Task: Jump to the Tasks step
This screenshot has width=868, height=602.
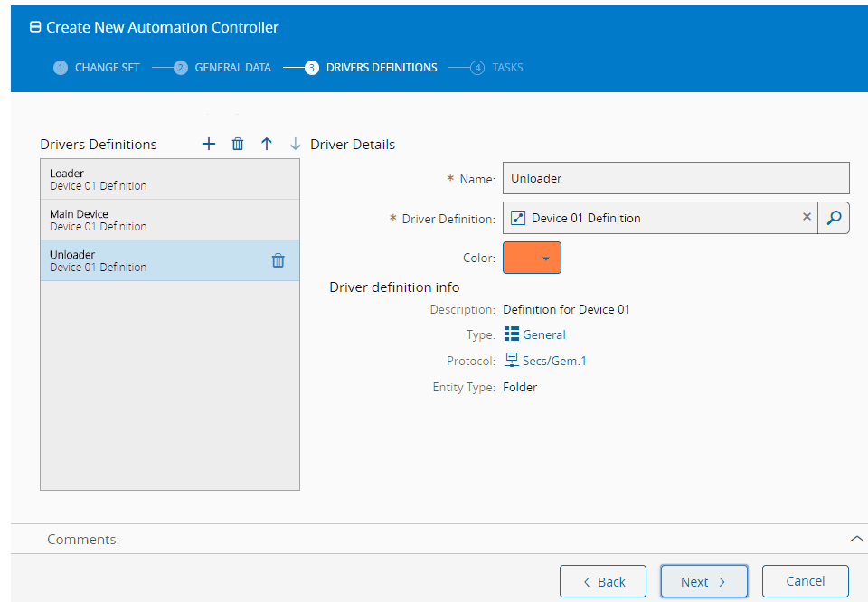Action: point(497,68)
